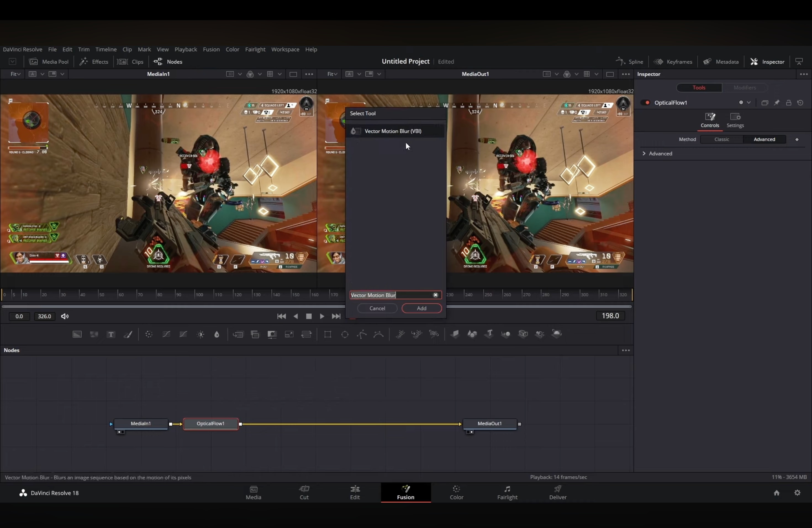The image size is (812, 528).
Task: Select the Ellipse mask tool
Action: [345, 335]
